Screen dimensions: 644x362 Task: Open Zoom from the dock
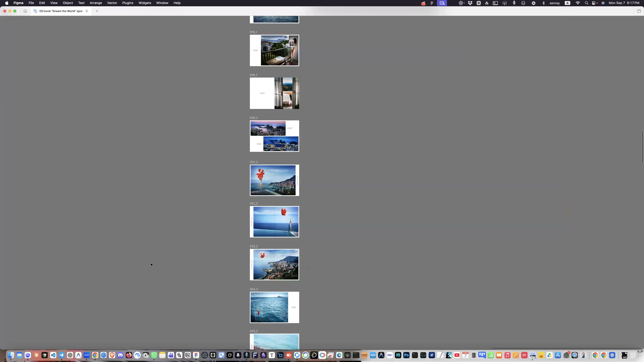pyautogui.click(x=87, y=355)
